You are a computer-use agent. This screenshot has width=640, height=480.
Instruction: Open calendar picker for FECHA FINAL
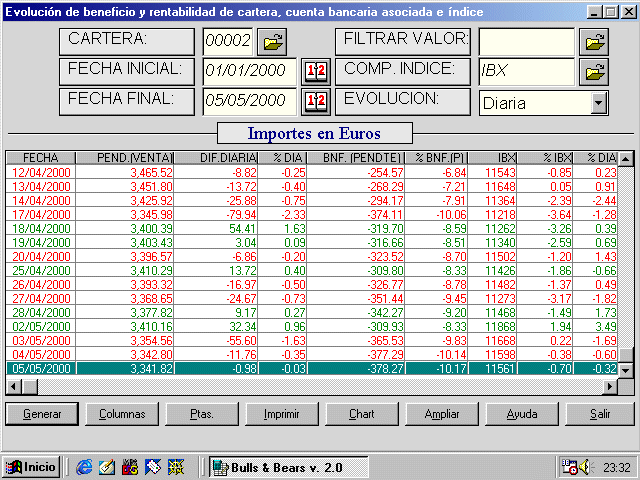pyautogui.click(x=316, y=101)
